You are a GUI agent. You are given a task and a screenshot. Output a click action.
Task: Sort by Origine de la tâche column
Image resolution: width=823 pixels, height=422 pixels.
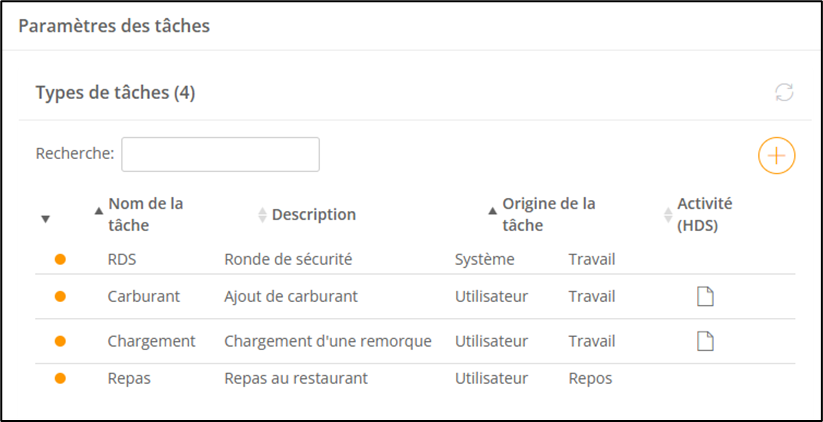548,213
